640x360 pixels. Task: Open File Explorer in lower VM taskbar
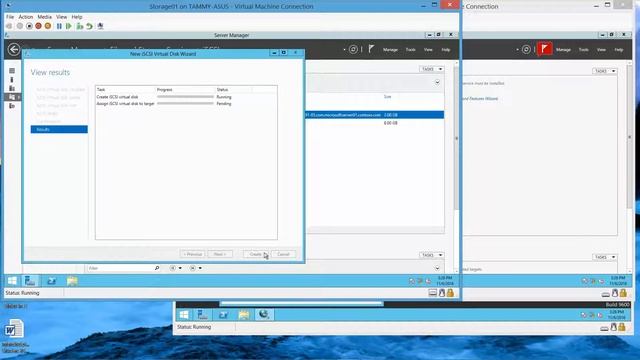pos(244,315)
